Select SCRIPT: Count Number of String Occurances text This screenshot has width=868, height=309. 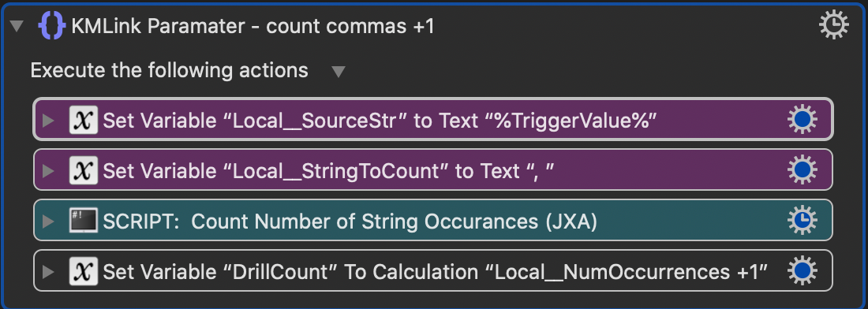coord(350,222)
